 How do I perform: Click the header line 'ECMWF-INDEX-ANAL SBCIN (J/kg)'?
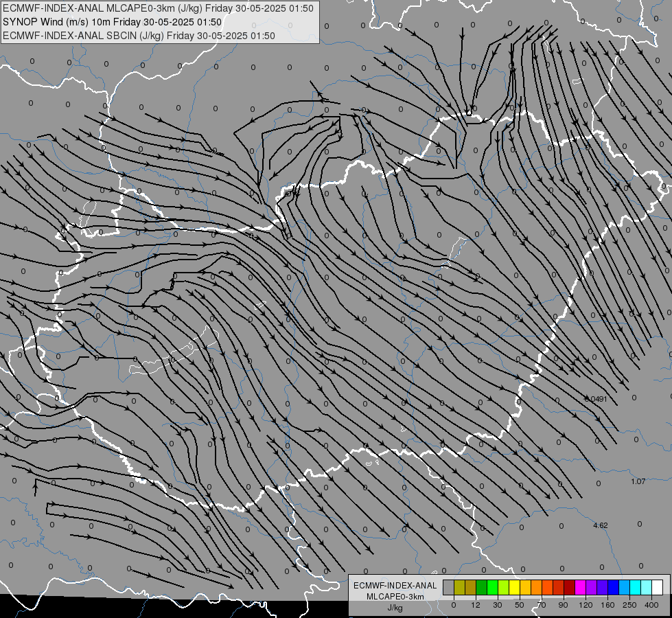pyautogui.click(x=84, y=36)
